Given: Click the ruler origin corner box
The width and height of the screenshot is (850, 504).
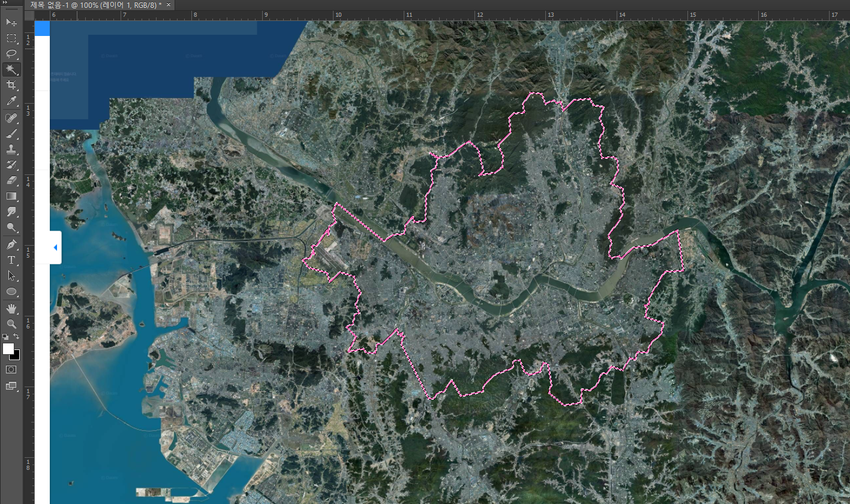Looking at the screenshot, I should pos(29,16).
